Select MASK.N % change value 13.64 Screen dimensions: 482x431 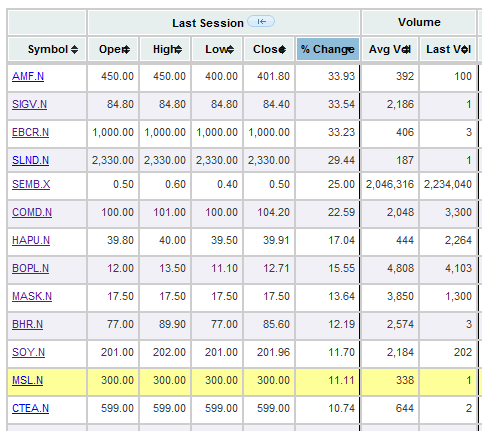(342, 296)
